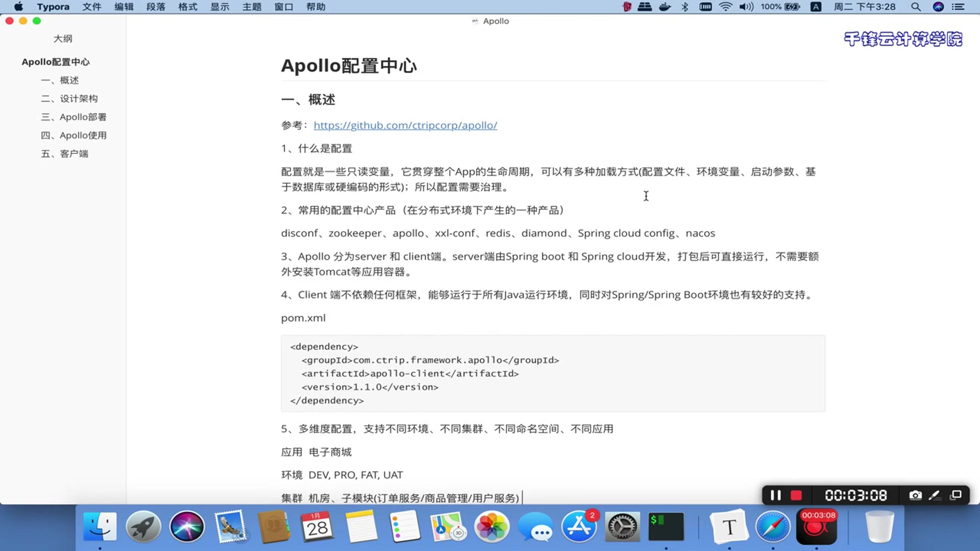The width and height of the screenshot is (980, 551).
Task: Open the Typora app menu
Action: 53,7
